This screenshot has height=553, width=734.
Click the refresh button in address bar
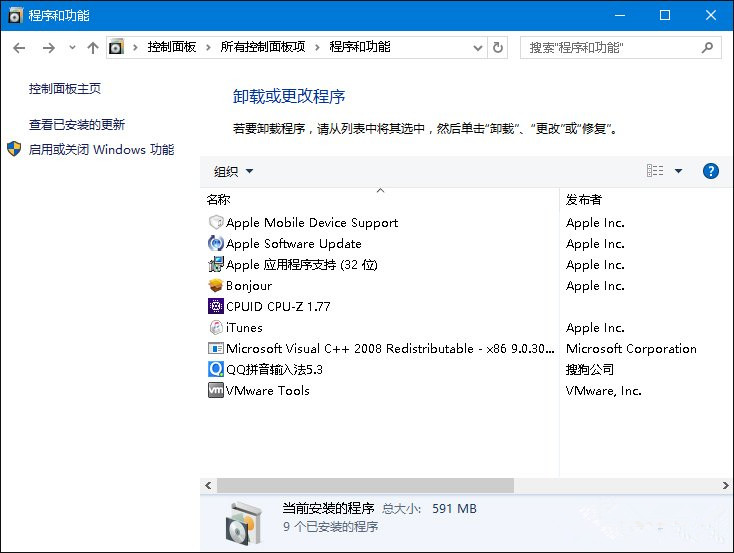[x=499, y=47]
